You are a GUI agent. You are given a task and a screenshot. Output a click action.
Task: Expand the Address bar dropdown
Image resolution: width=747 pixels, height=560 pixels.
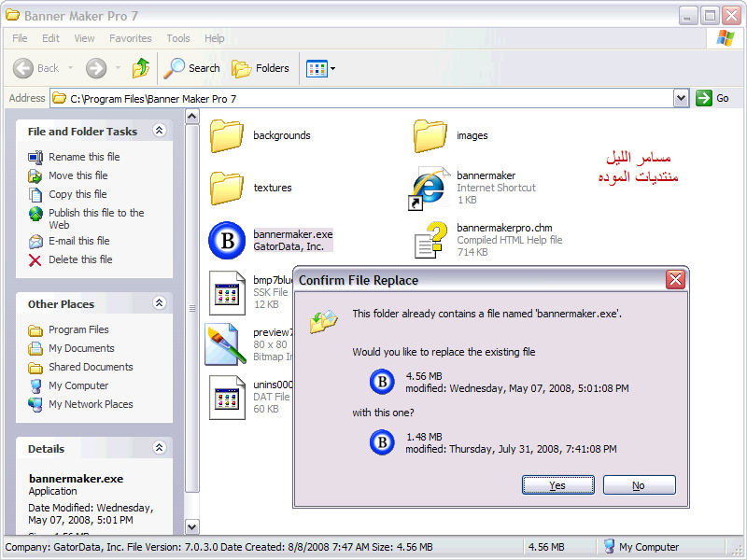click(682, 99)
